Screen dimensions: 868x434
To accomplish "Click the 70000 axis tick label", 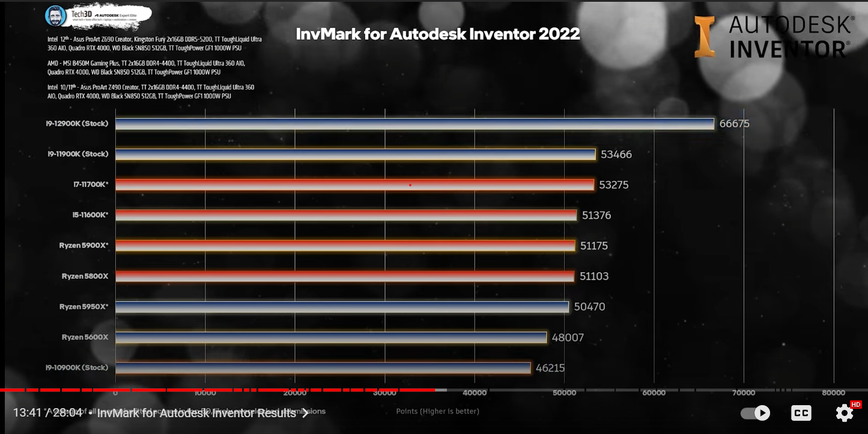I will 744,393.
